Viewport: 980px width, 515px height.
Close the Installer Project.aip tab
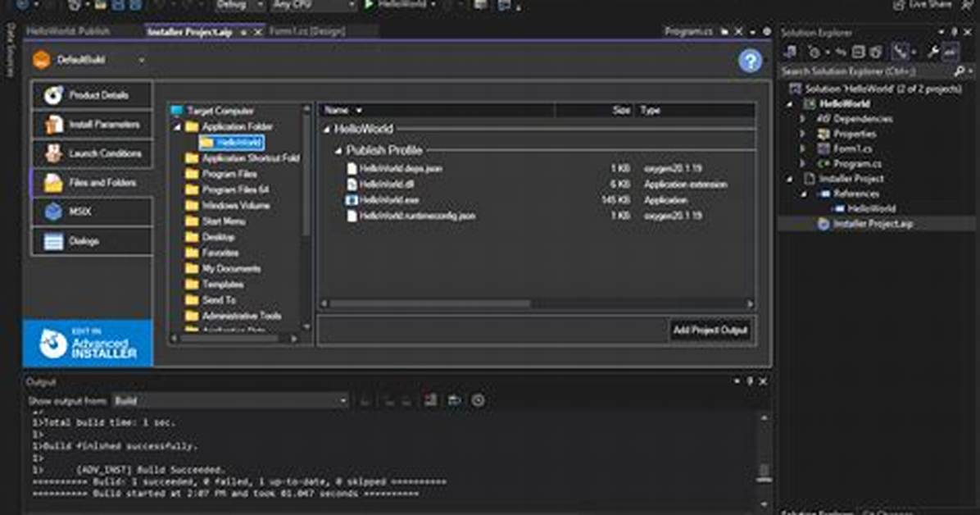tap(257, 32)
